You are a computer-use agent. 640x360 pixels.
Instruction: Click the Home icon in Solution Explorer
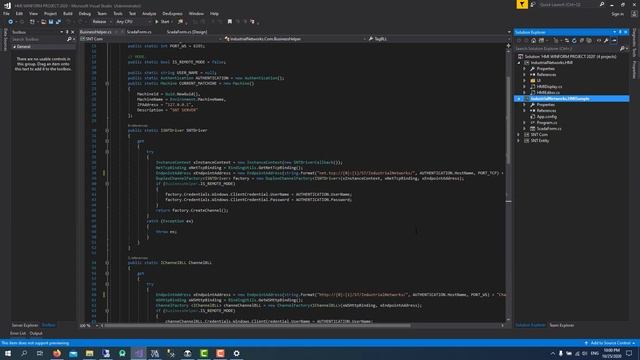533,40
